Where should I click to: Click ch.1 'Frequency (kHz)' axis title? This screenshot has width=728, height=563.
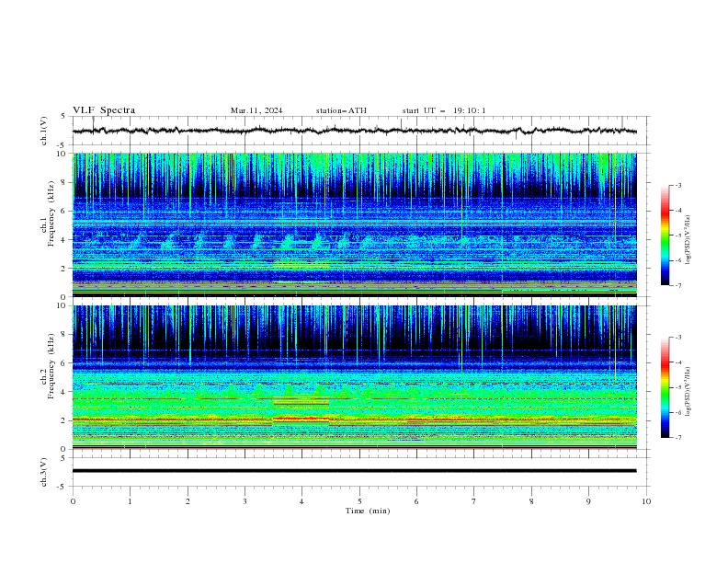(51, 213)
